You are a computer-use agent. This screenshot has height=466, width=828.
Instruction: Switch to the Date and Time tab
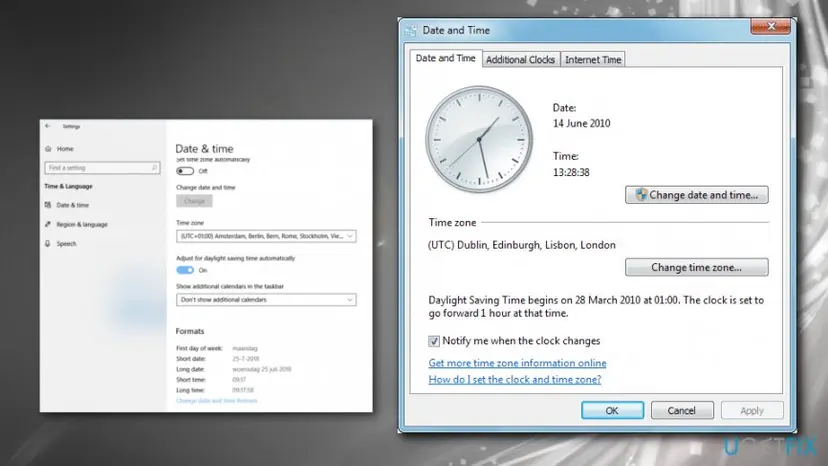(x=446, y=59)
